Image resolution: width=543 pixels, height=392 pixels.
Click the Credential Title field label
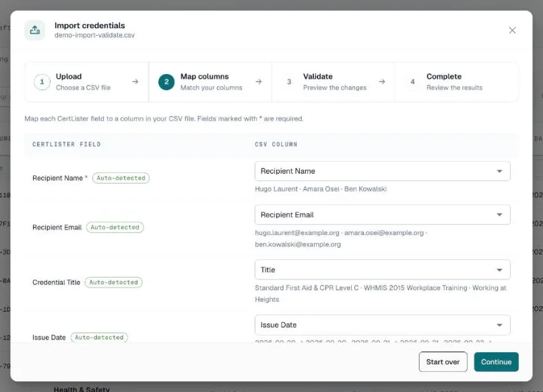pos(56,282)
